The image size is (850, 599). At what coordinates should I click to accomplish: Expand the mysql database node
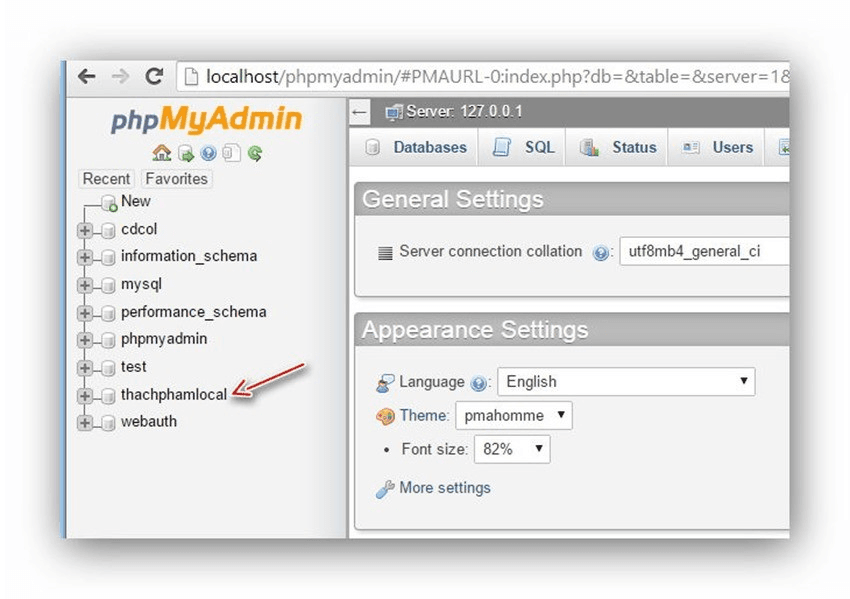coord(85,285)
